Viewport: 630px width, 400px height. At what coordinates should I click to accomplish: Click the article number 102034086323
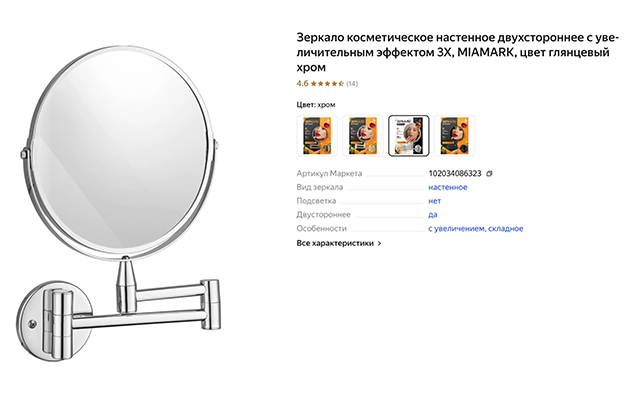pos(455,173)
